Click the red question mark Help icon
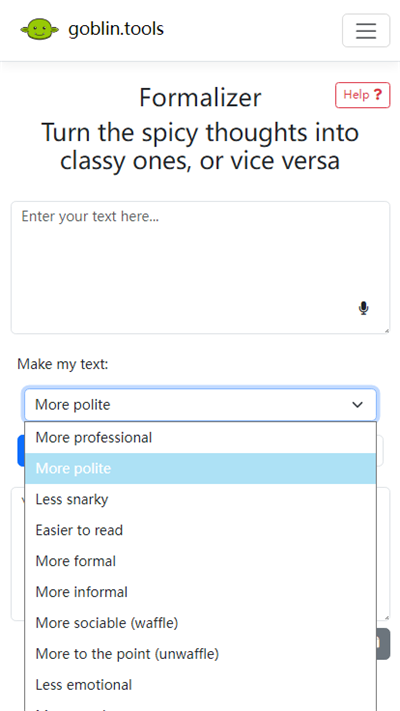400x711 pixels. tap(378, 95)
